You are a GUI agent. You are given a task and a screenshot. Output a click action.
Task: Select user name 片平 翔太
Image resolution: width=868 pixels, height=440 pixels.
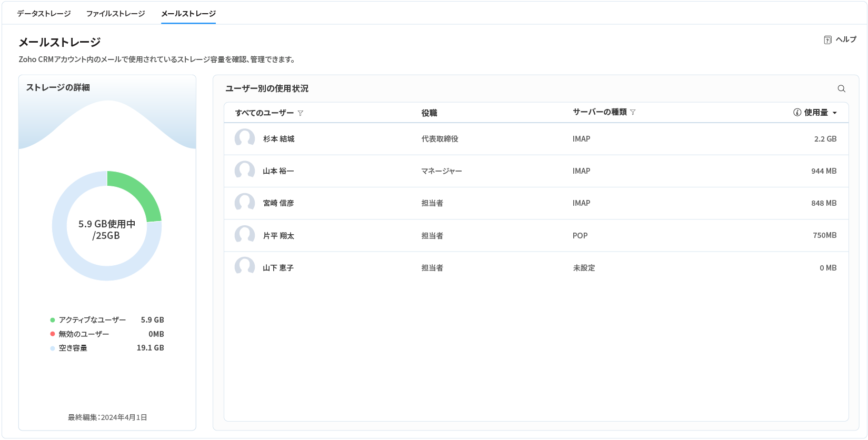(278, 236)
